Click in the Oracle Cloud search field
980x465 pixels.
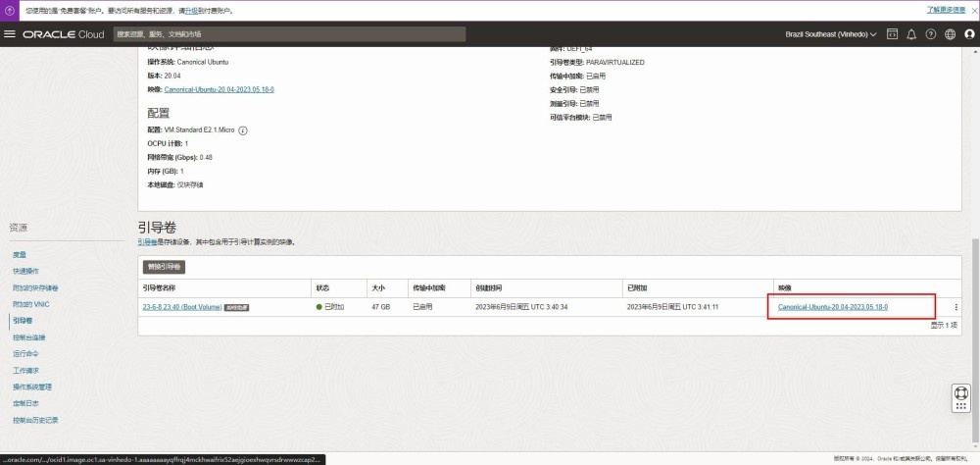tap(288, 34)
